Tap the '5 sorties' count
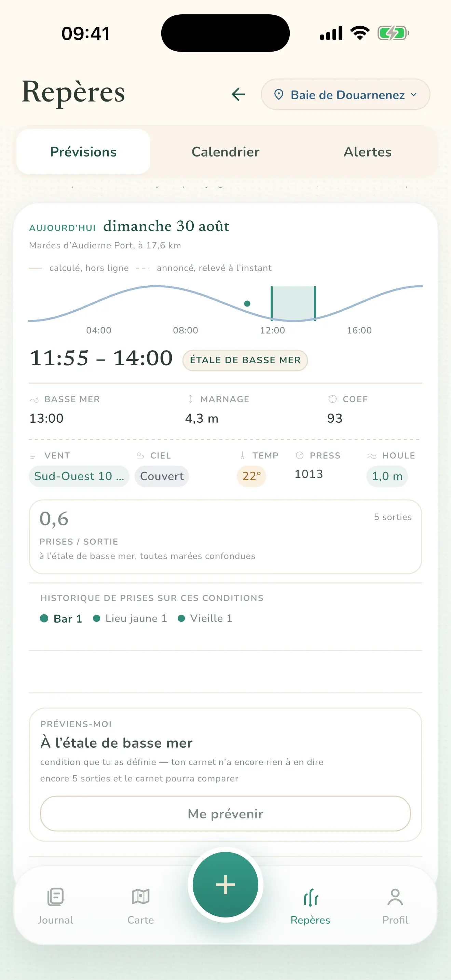Viewport: 451px width, 980px height. [393, 517]
